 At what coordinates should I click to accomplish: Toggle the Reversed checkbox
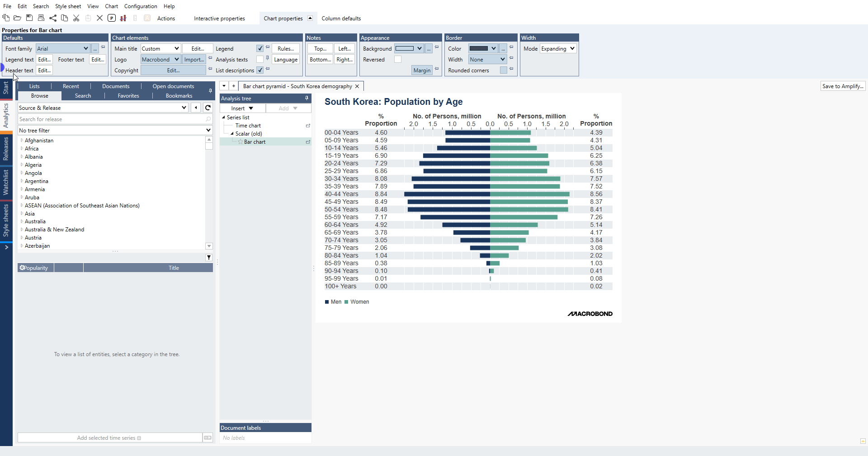point(398,60)
